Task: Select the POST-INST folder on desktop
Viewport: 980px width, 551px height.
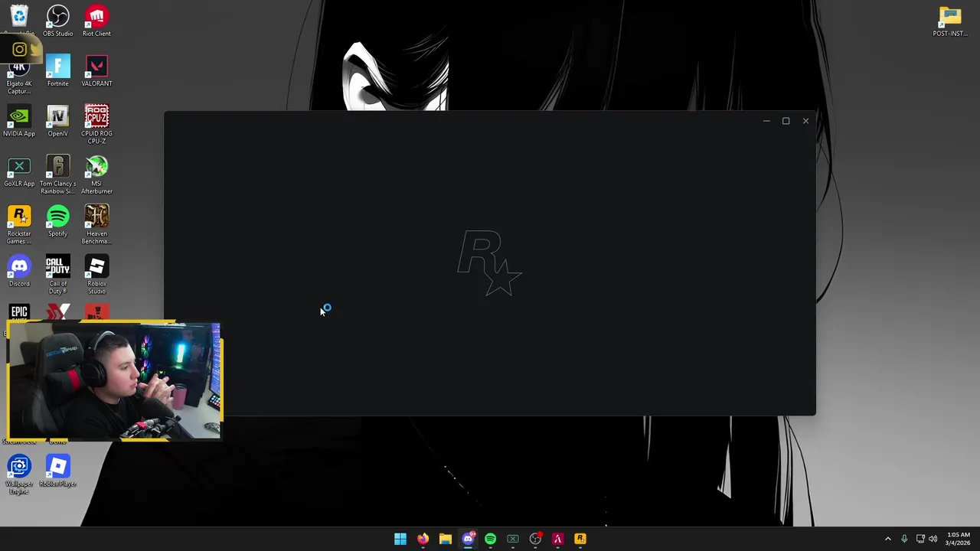Action: [x=950, y=21]
